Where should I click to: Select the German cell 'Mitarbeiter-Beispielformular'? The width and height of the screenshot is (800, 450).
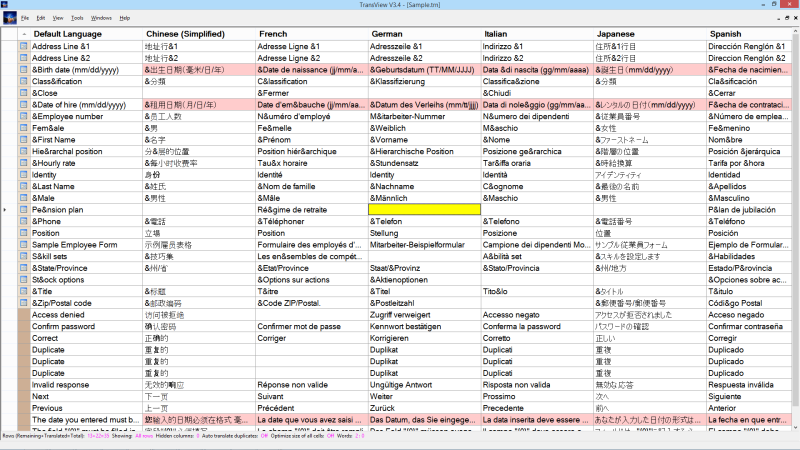tap(424, 244)
